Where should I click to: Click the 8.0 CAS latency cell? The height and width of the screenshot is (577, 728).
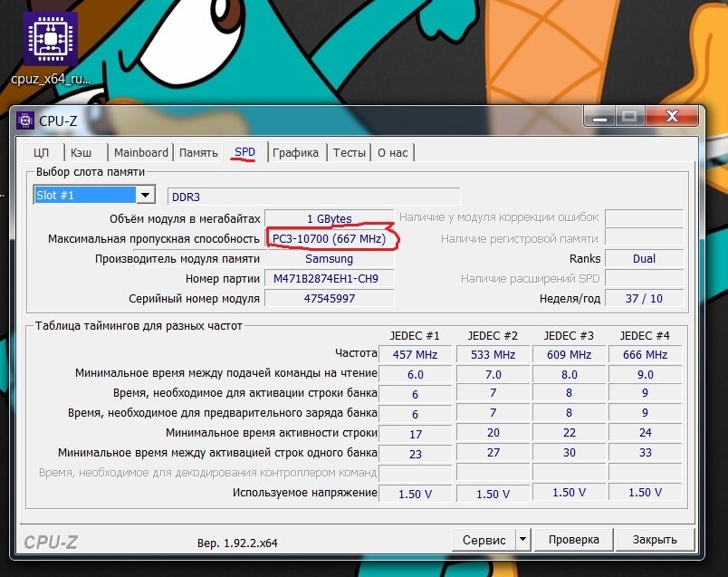570,374
